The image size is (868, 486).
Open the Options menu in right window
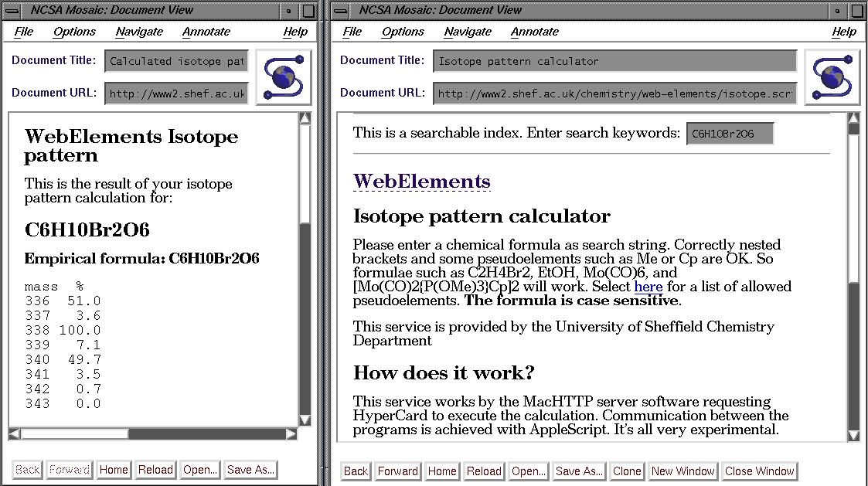tap(403, 32)
